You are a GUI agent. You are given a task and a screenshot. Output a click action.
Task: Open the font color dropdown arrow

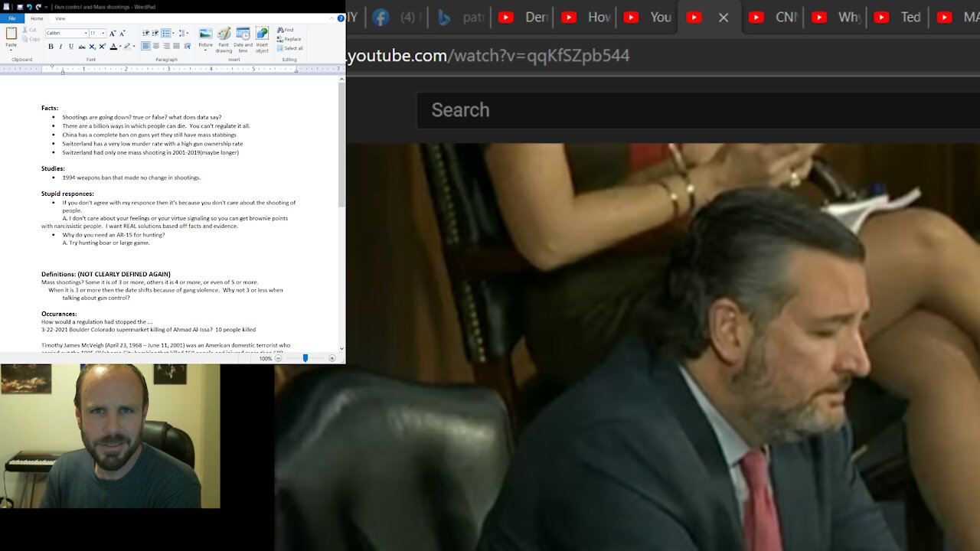click(x=120, y=47)
